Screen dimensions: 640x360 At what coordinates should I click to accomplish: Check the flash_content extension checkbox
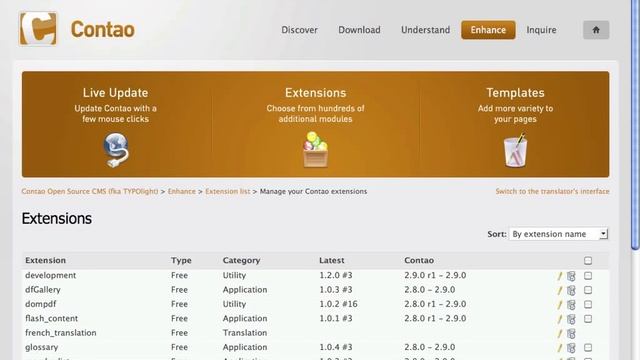point(588,319)
